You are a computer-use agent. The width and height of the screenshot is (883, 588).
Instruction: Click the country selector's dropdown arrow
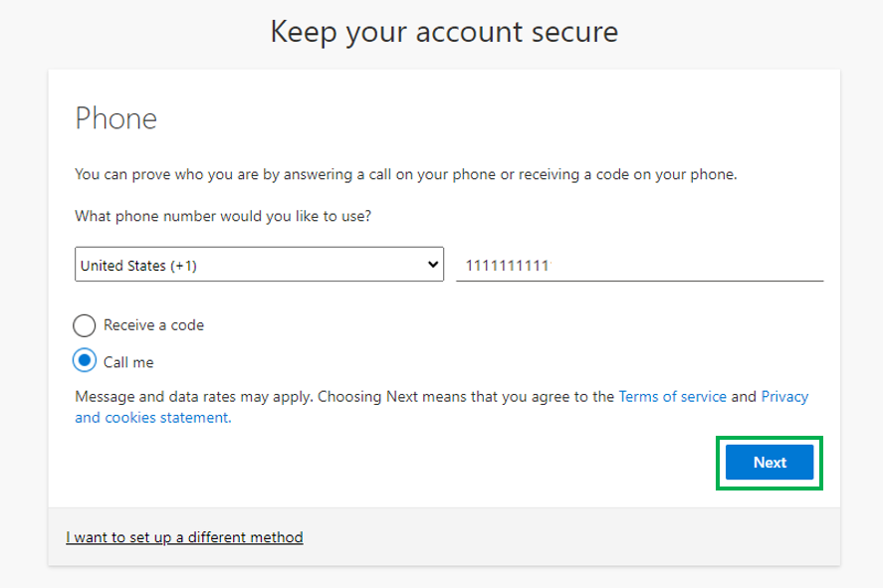(432, 265)
